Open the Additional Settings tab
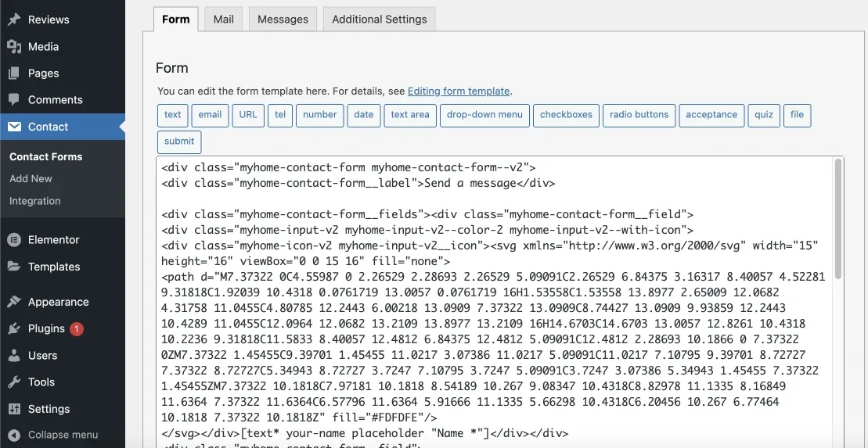 pyautogui.click(x=379, y=20)
